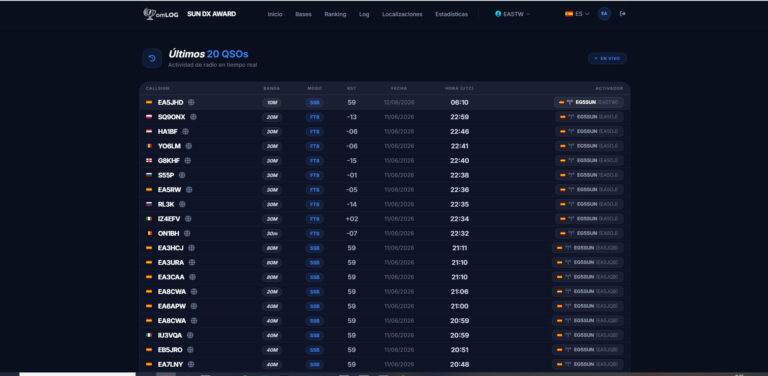Open Localizaciones in the navigation
Image resolution: width=768 pixels, height=376 pixels.
tap(402, 14)
